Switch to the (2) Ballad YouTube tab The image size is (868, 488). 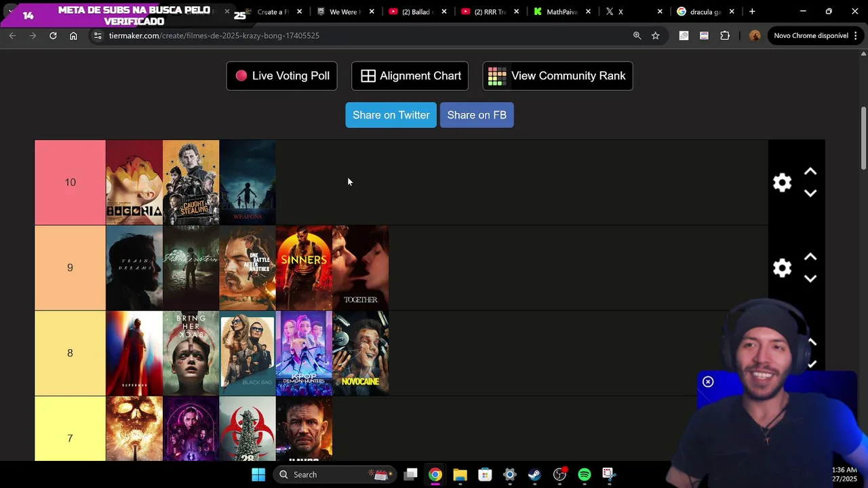[416, 12]
